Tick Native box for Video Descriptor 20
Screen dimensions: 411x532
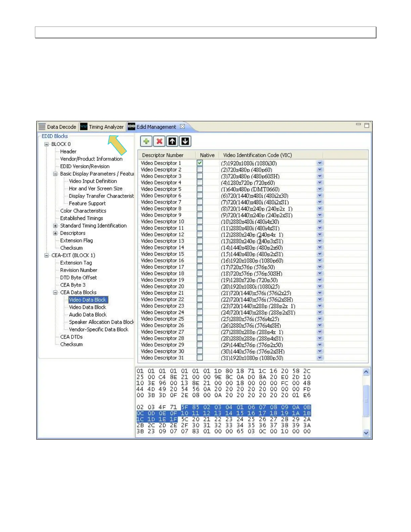(x=200, y=286)
